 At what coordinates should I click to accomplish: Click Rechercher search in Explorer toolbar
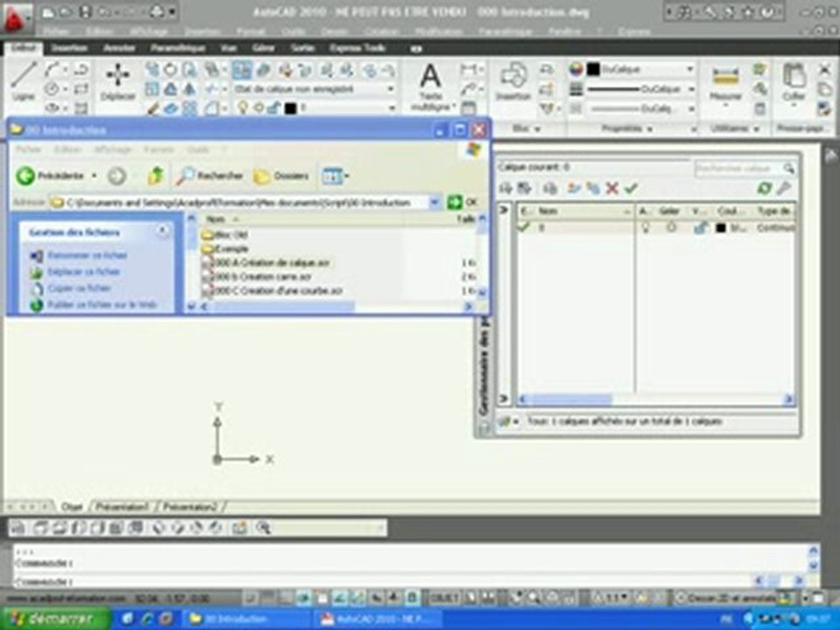pos(210,176)
